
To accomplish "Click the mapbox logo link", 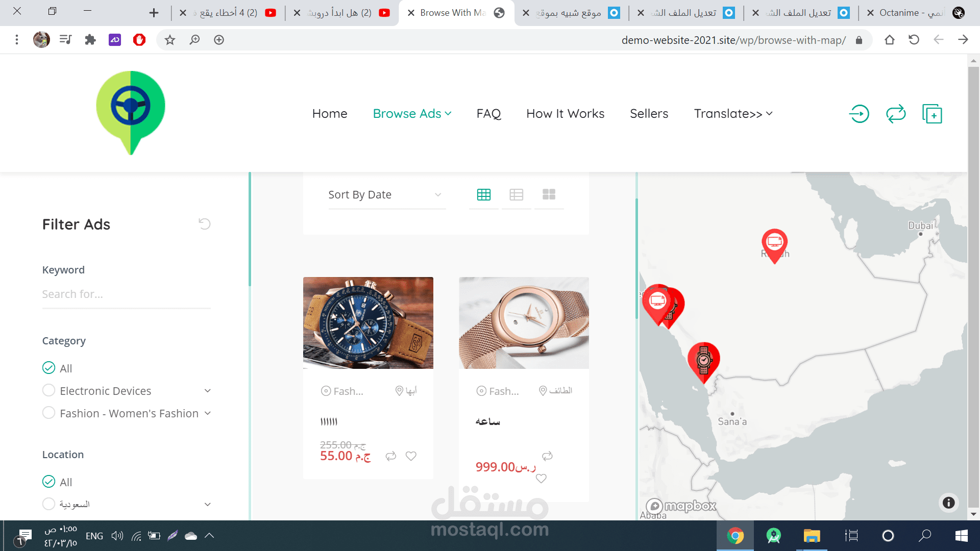I will click(681, 506).
